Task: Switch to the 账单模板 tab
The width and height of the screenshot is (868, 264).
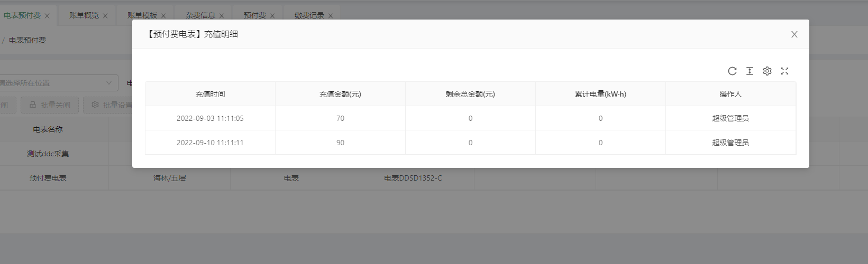Action: click(142, 16)
